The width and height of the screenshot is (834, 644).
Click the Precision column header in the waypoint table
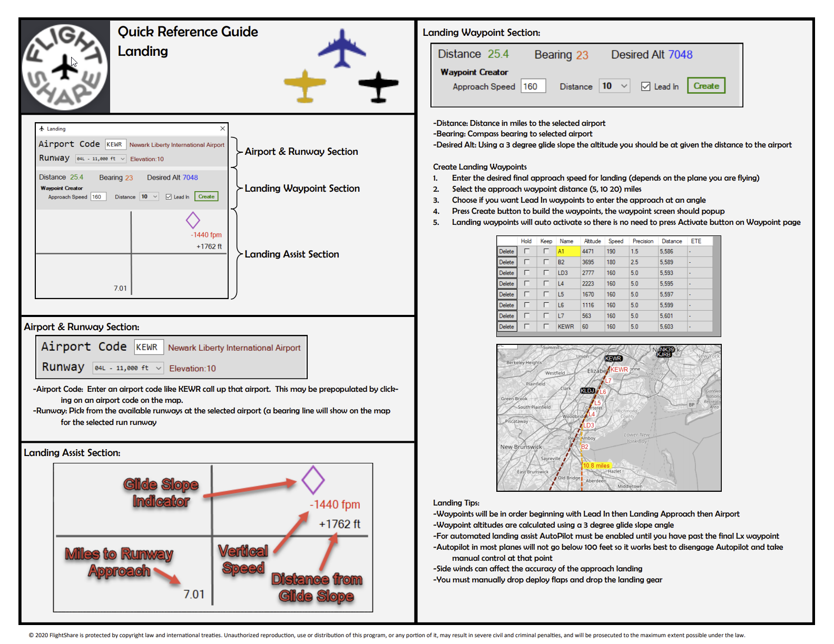point(643,241)
